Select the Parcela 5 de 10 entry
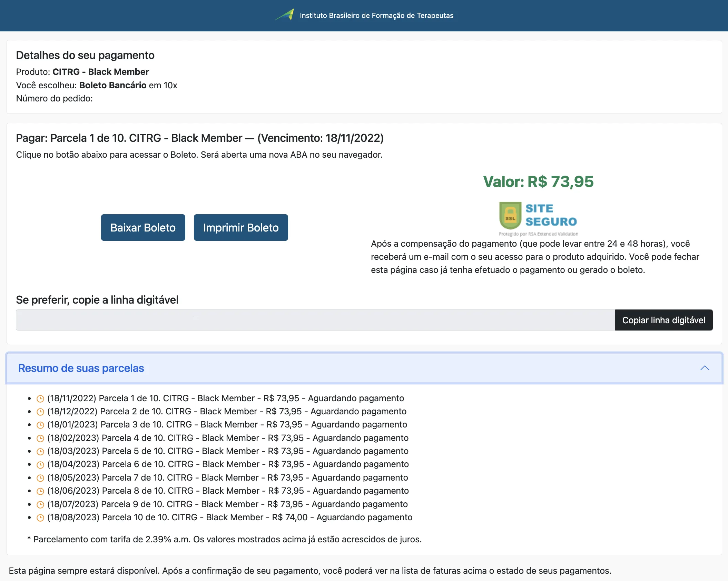This screenshot has height=581, width=728. [x=228, y=451]
